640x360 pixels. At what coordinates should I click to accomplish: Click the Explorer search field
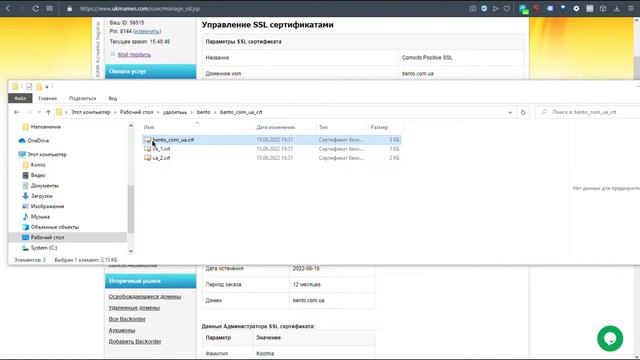[588, 112]
